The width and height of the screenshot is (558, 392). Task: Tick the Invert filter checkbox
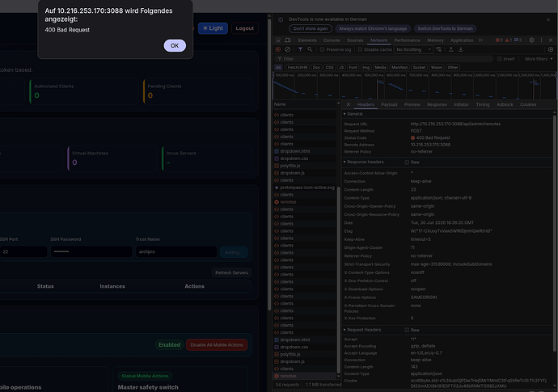499,59
